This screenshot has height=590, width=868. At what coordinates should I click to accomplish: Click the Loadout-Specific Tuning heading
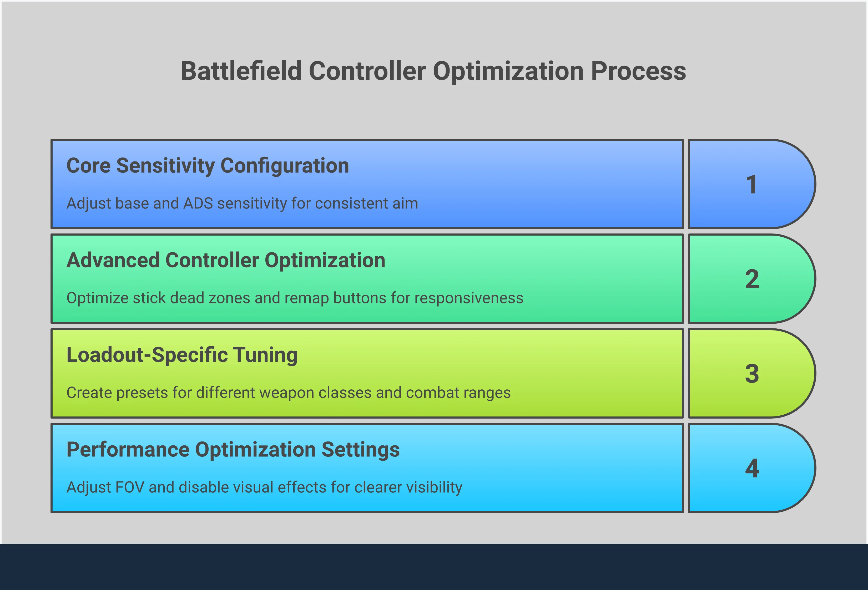(182, 355)
